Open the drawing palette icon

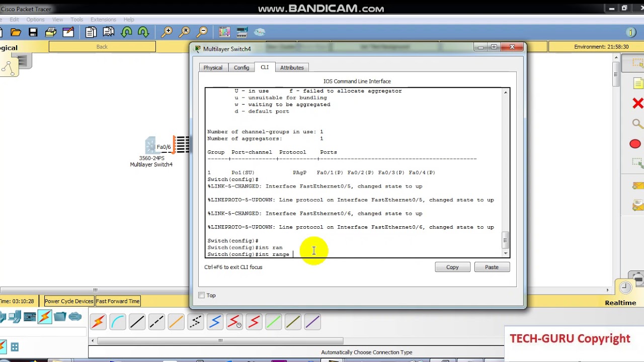(x=225, y=32)
